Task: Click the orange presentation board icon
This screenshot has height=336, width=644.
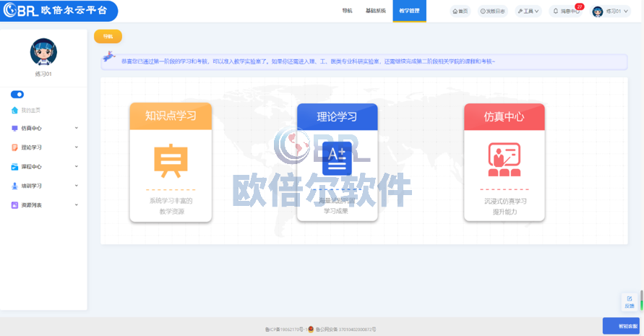Action: pyautogui.click(x=171, y=160)
